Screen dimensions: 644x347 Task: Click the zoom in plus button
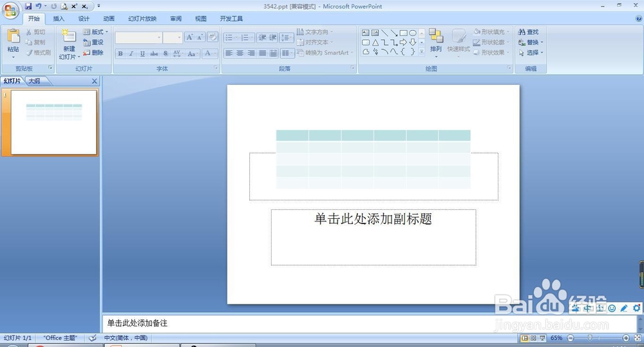pos(626,338)
